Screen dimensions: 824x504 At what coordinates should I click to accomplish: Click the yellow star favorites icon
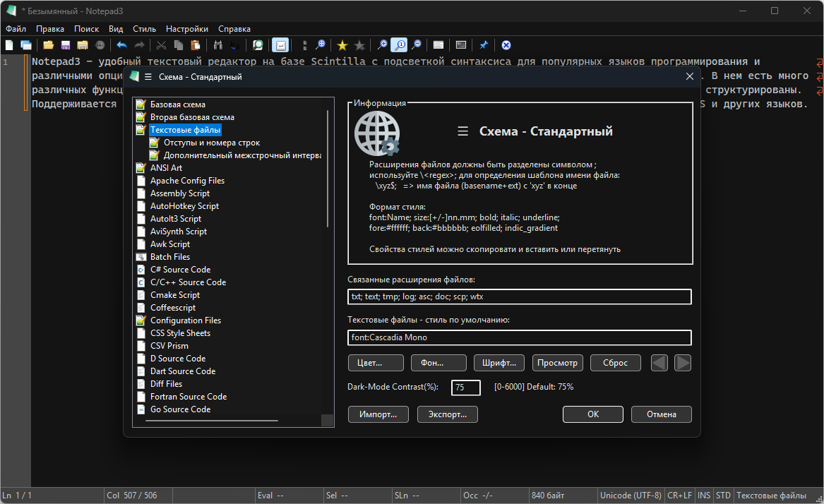pos(342,45)
